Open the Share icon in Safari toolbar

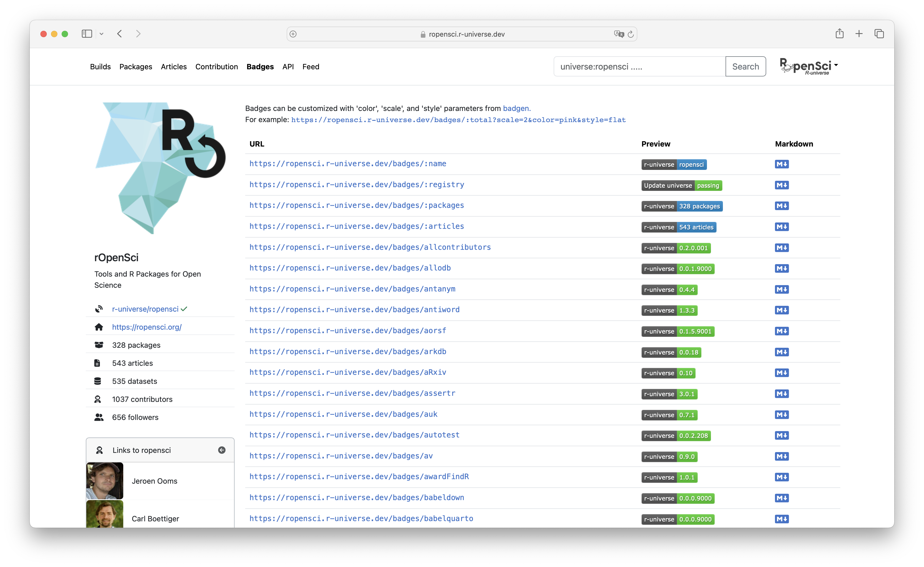pyautogui.click(x=840, y=34)
